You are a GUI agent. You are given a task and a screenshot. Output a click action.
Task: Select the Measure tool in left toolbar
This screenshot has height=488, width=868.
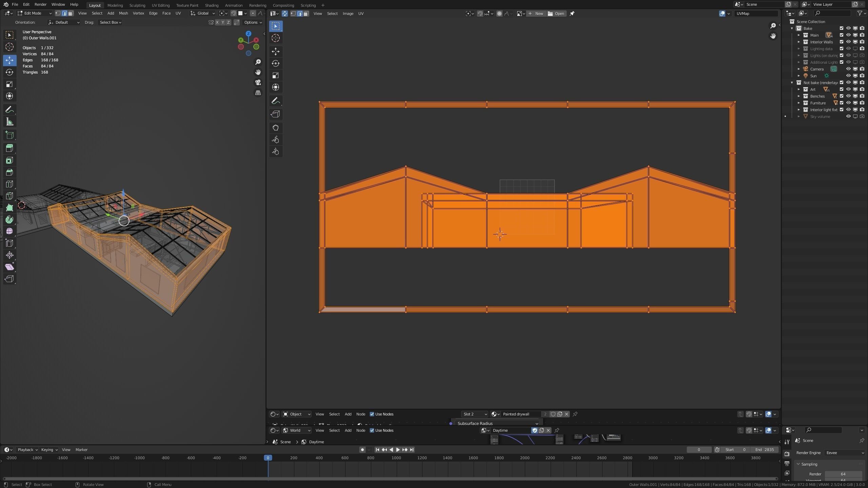pos(9,122)
